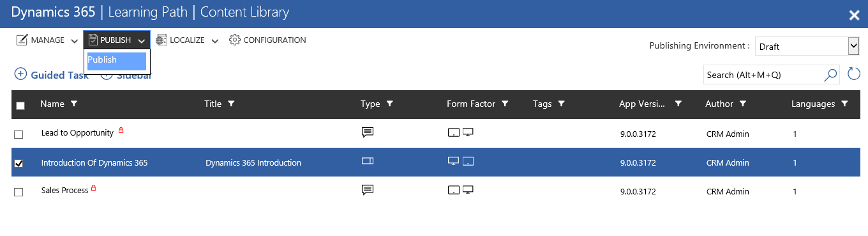This screenshot has height=236, width=868.
Task: Expand the LOCALIZE menu chevron
Action: (x=214, y=41)
